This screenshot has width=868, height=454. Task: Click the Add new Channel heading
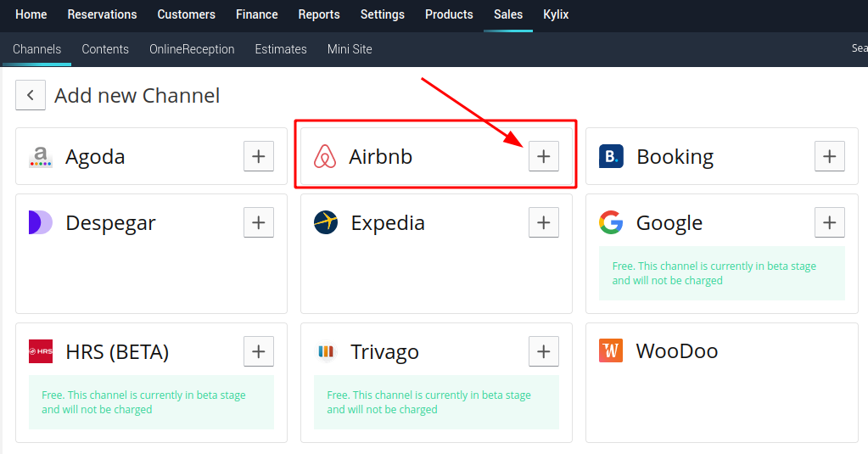point(137,96)
